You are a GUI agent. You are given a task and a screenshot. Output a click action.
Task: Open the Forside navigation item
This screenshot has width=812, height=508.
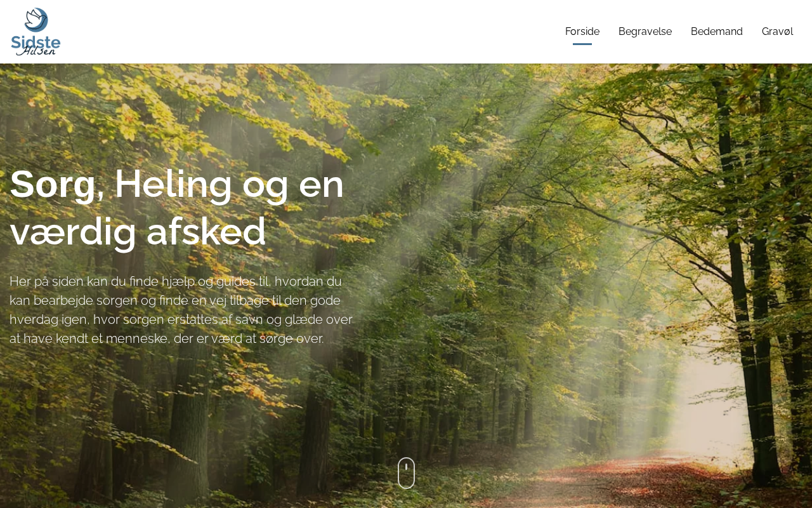[x=582, y=32]
